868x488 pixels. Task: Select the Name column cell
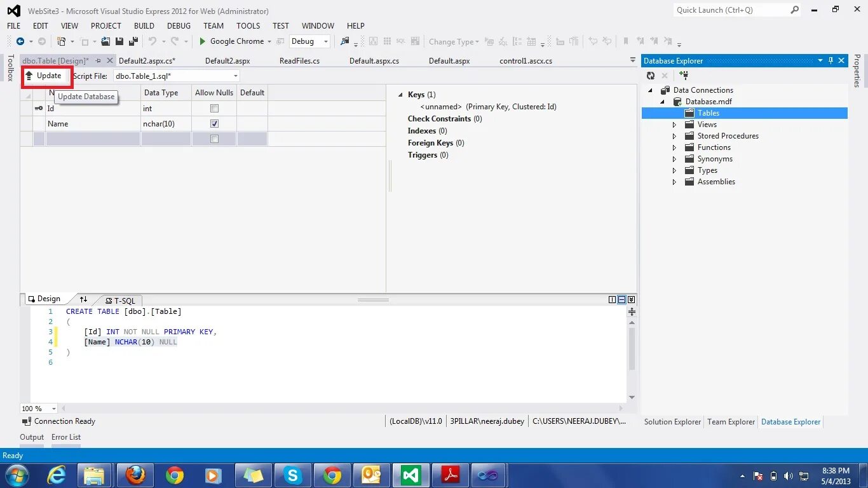pyautogui.click(x=93, y=124)
